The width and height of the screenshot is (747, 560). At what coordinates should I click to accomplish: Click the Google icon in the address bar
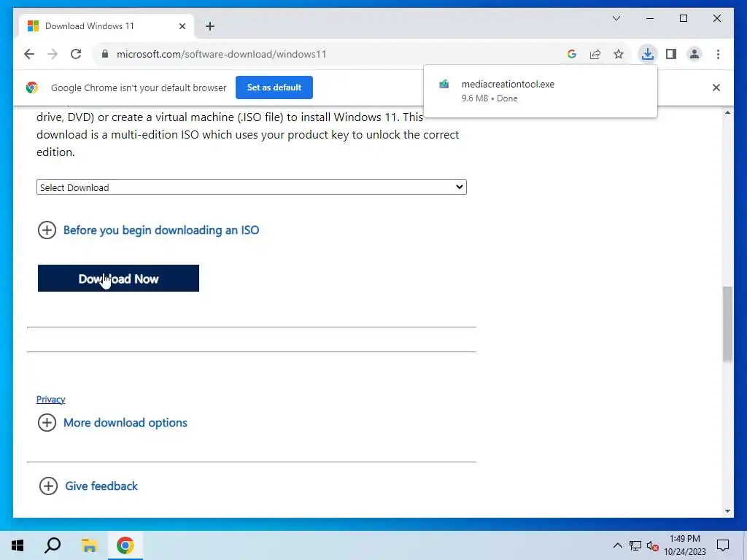[572, 54]
